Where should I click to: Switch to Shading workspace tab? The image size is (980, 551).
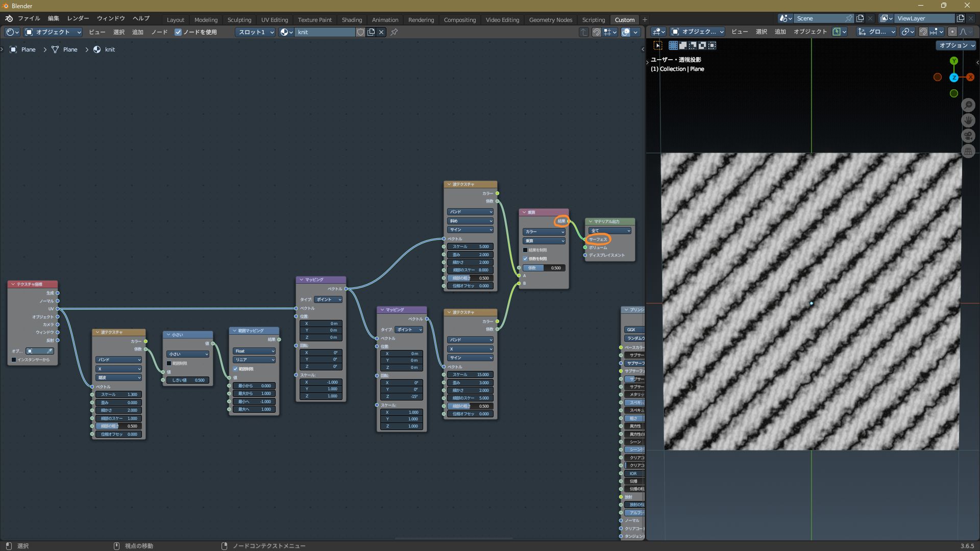[352, 20]
